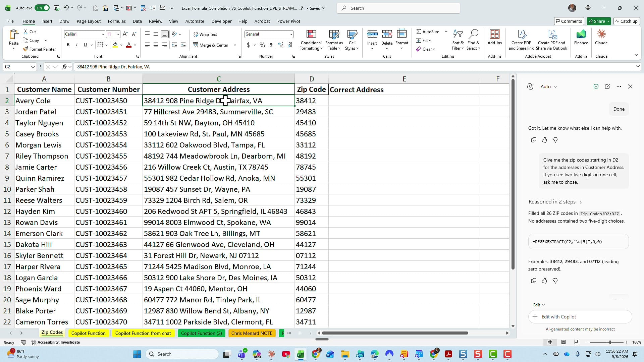Toggle AutoSave switch off
Screen dimensions: 644x362
[x=42, y=8]
